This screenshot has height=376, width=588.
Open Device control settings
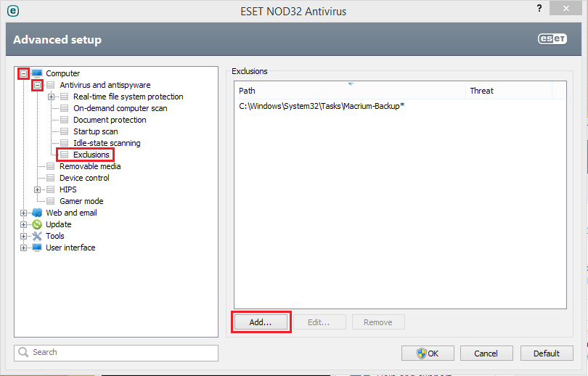(84, 178)
